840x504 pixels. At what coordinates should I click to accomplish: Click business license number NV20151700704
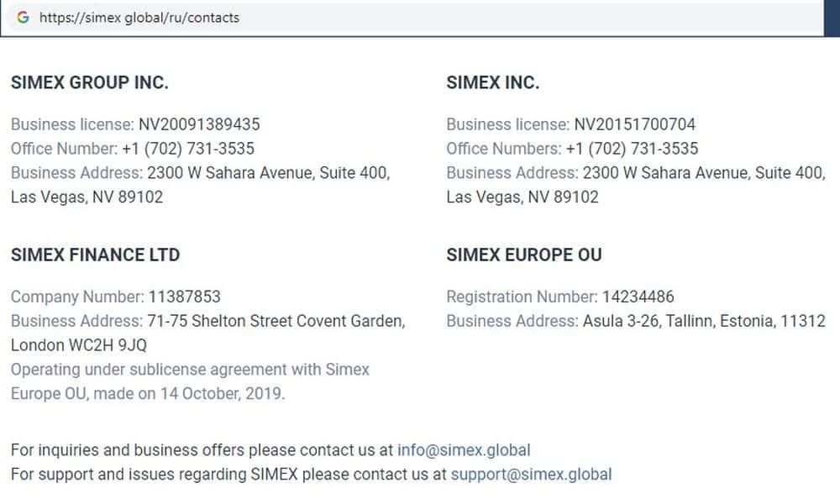pyautogui.click(x=635, y=124)
